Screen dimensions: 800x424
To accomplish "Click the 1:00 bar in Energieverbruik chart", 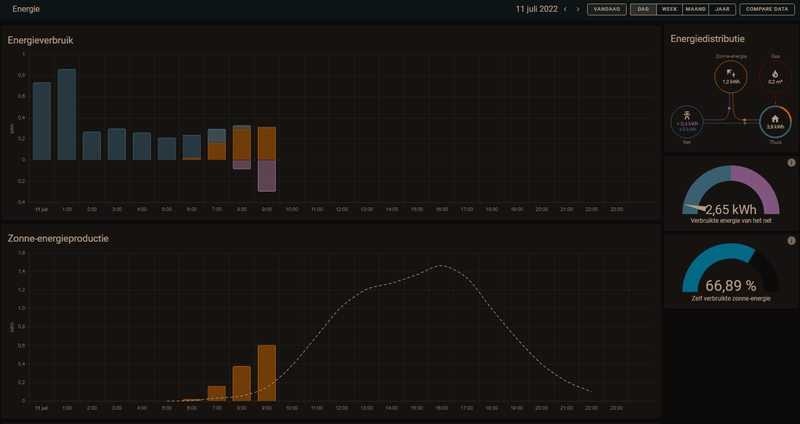I will (x=67, y=115).
